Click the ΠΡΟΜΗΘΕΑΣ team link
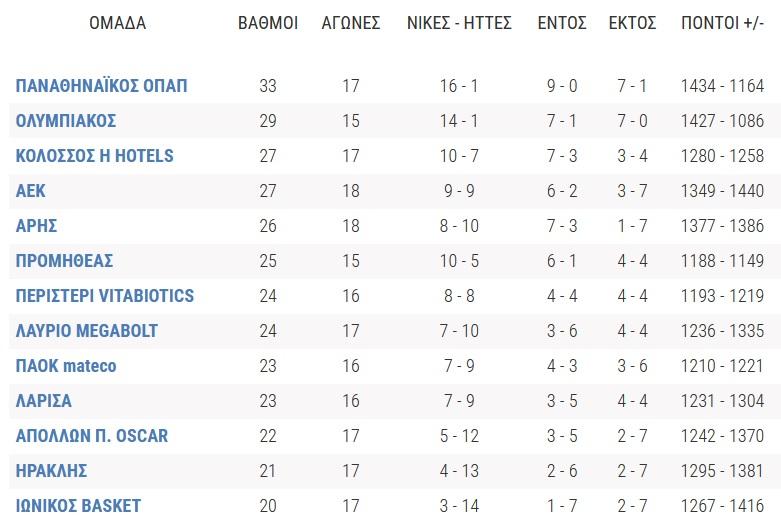This screenshot has width=781, height=522. tap(64, 261)
